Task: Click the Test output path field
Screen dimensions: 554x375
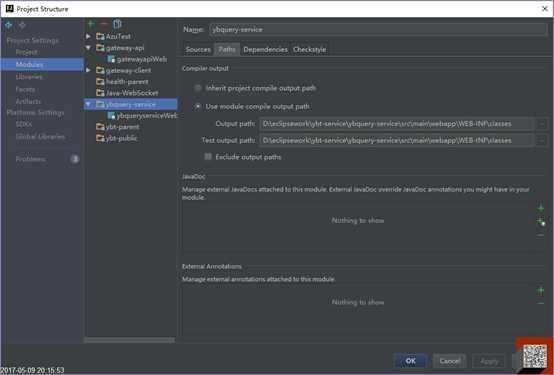Action: (396, 140)
